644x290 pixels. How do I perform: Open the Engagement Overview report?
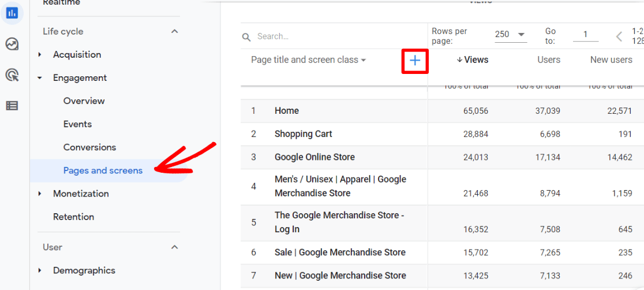click(x=84, y=101)
